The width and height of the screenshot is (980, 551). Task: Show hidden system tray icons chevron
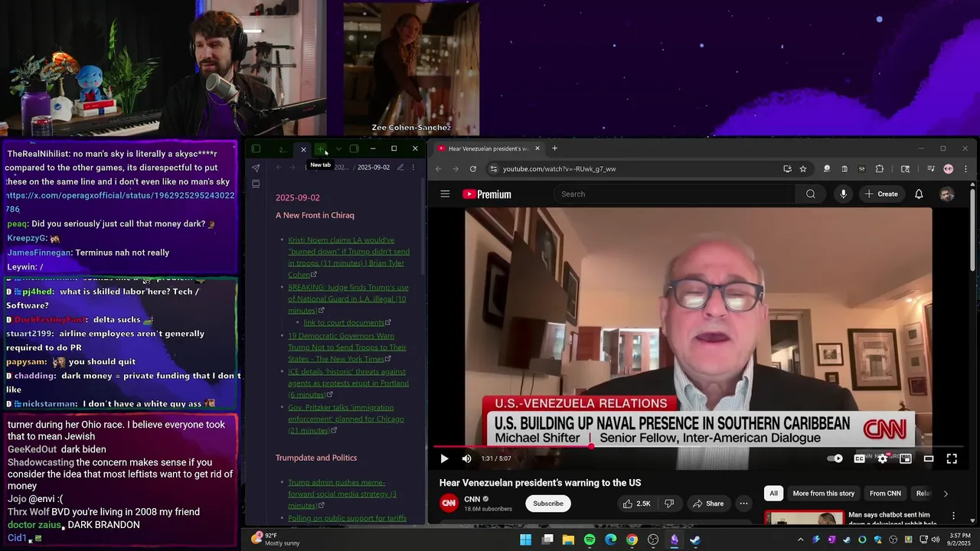click(801, 540)
